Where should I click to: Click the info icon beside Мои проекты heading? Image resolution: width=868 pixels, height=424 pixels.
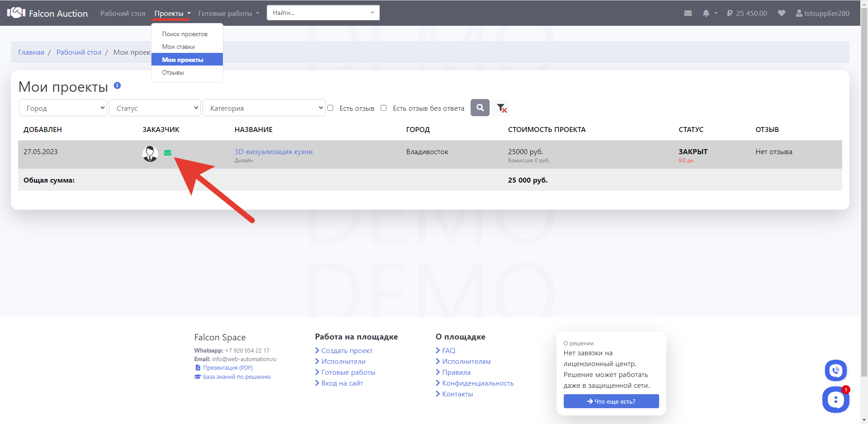(117, 85)
